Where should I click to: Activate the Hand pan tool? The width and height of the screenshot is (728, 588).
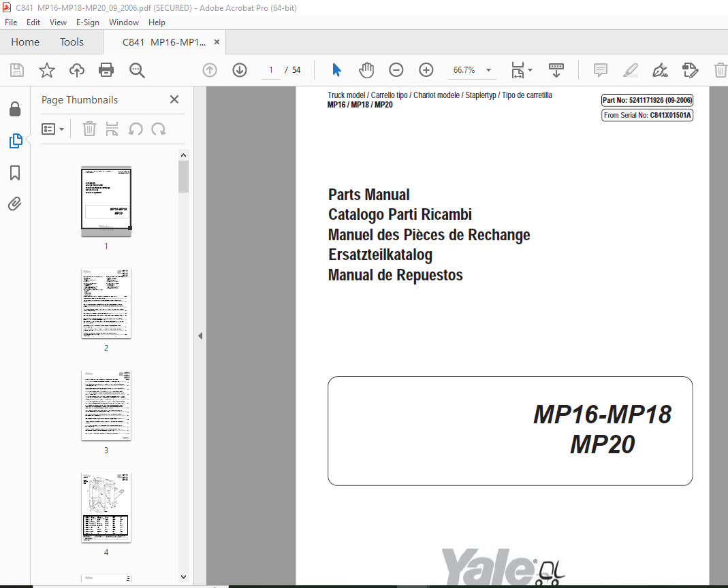tap(366, 70)
